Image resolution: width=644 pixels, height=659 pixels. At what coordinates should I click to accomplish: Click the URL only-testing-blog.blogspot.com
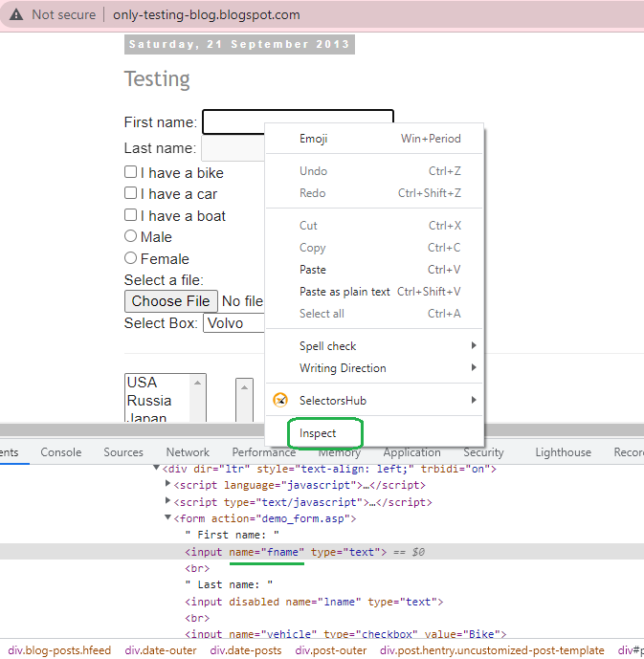(x=207, y=14)
